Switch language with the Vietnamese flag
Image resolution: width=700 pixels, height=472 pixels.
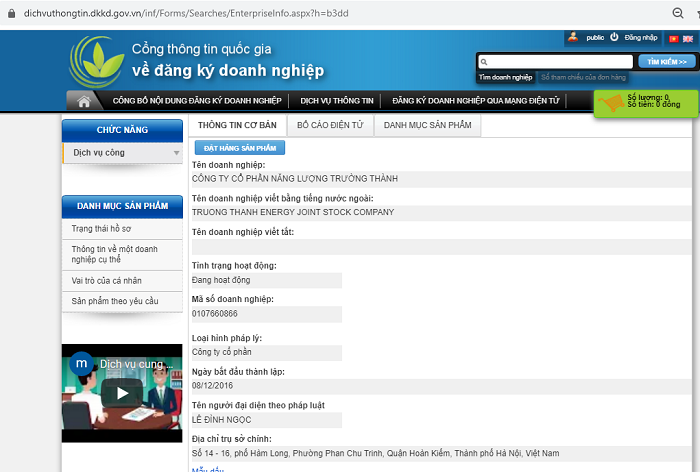click(x=672, y=38)
